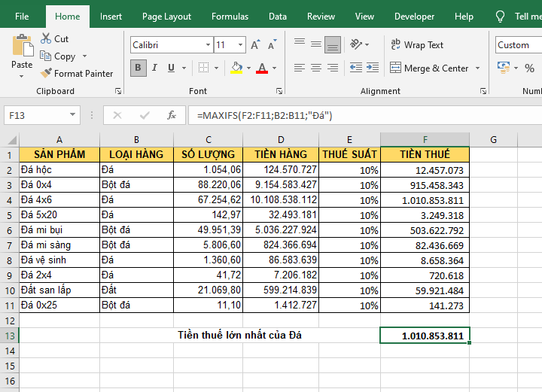Click the Cut scissors icon
542x392 pixels.
click(46, 38)
